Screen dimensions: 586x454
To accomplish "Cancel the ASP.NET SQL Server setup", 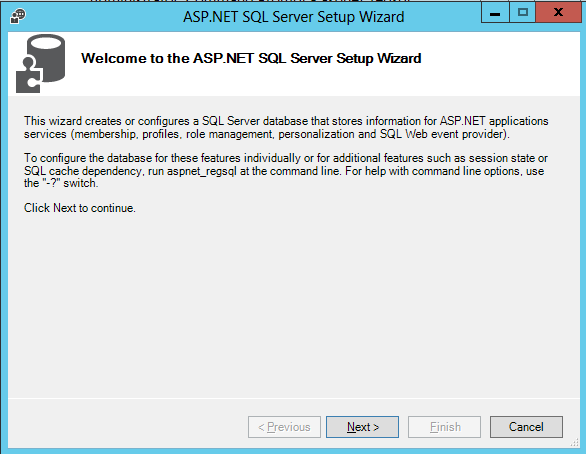I will click(x=526, y=427).
